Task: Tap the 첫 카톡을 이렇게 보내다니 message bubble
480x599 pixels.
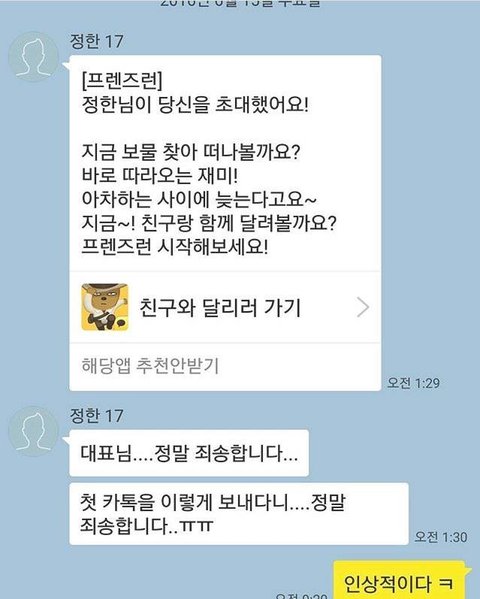Action: (x=239, y=514)
